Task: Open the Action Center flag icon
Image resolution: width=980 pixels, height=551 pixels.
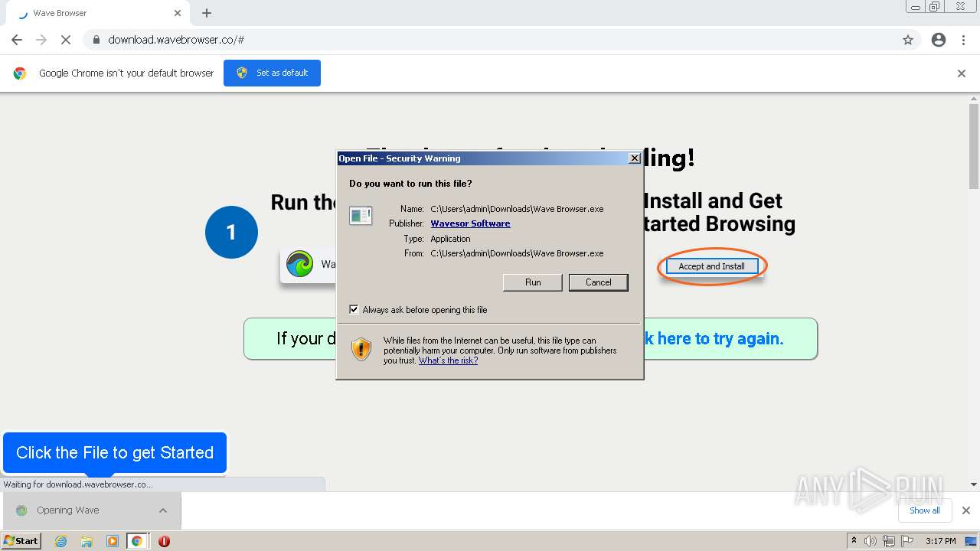Action: (x=906, y=541)
